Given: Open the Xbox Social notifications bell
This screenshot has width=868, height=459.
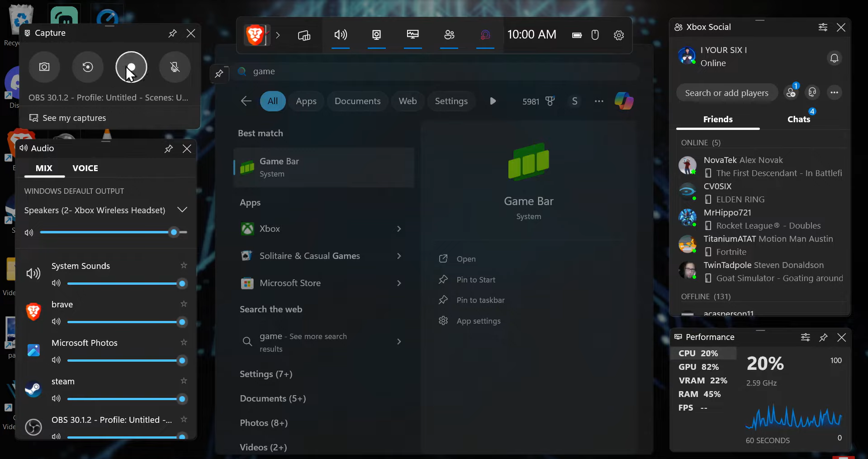Looking at the screenshot, I should (834, 58).
